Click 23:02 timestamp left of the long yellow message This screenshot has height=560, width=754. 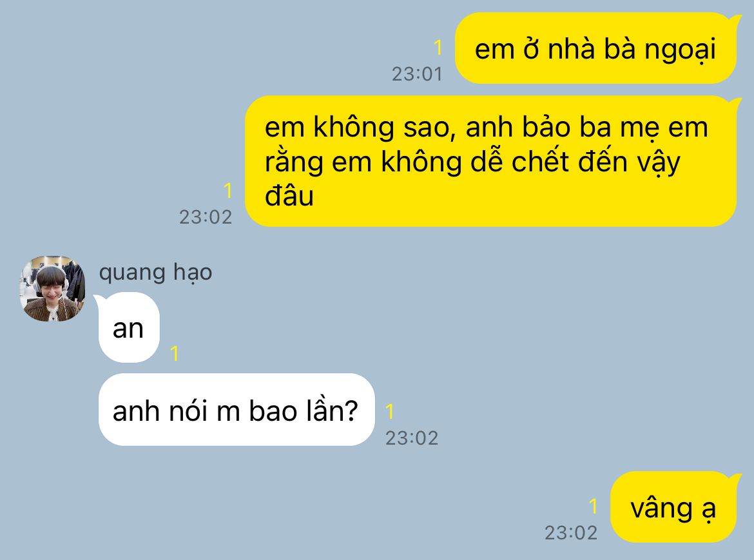206,217
